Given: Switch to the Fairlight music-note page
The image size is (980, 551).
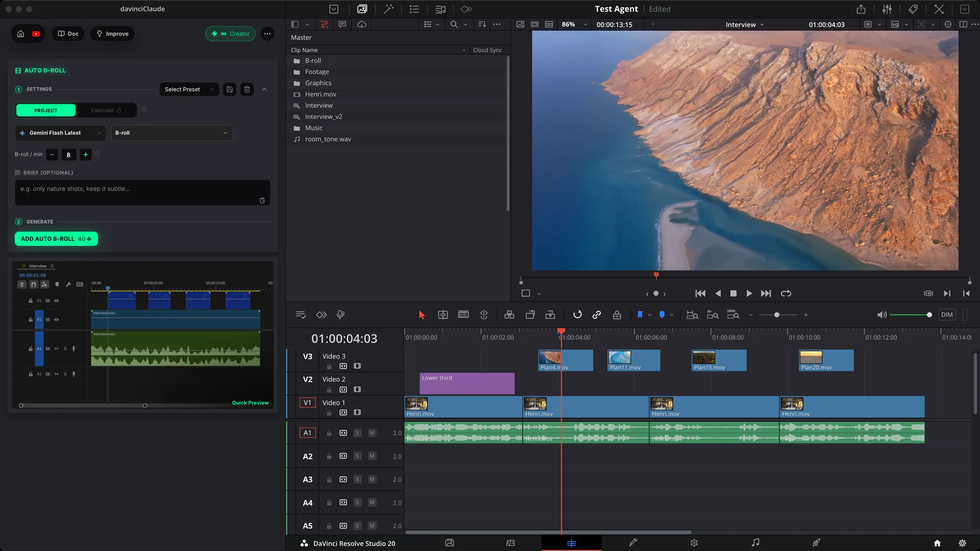Looking at the screenshot, I should [755, 543].
